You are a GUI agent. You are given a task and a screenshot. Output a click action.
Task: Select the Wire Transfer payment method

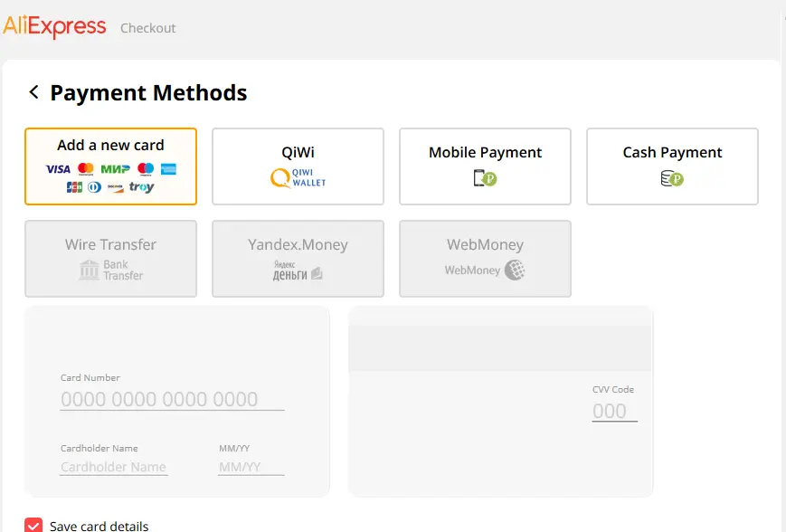(110, 259)
